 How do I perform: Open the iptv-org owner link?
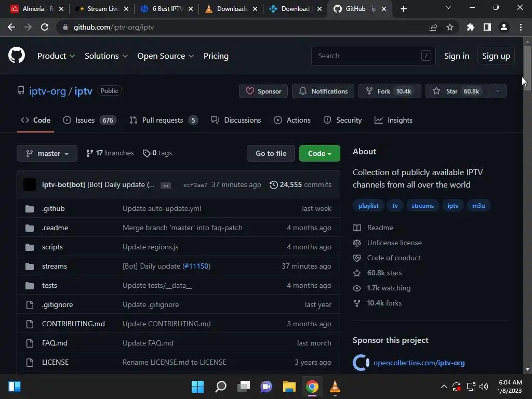coord(47,91)
